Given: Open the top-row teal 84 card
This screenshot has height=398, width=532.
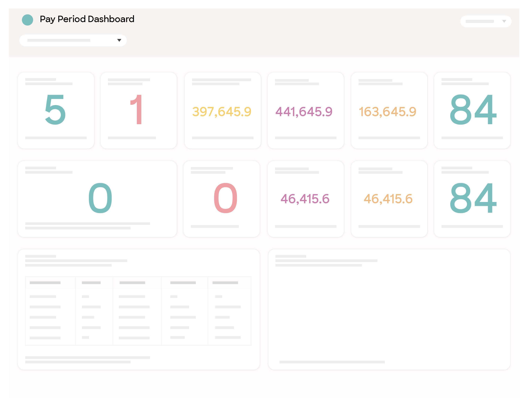Looking at the screenshot, I should tap(472, 110).
